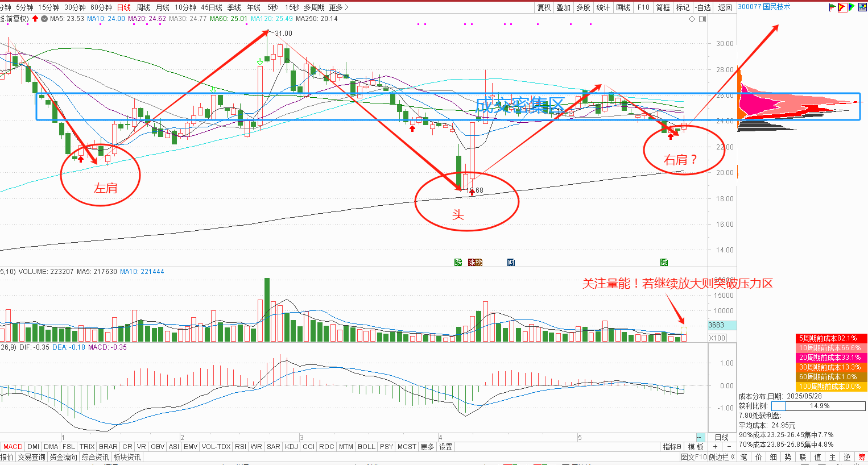Viewport: 868px width, 465px height.
Task: Click the plus zoom-in button
Action: coord(715,447)
